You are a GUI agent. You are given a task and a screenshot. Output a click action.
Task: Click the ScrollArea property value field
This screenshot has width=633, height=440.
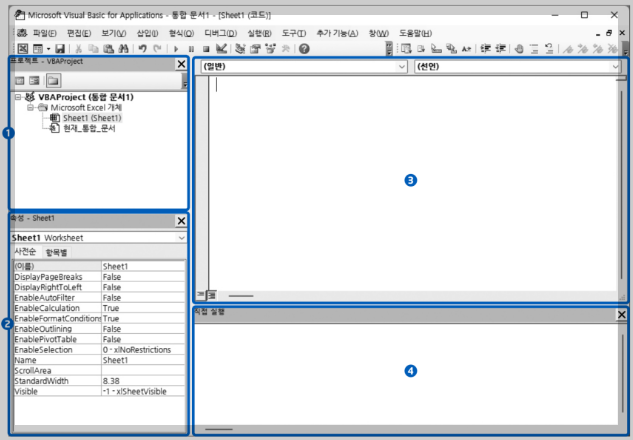point(143,371)
